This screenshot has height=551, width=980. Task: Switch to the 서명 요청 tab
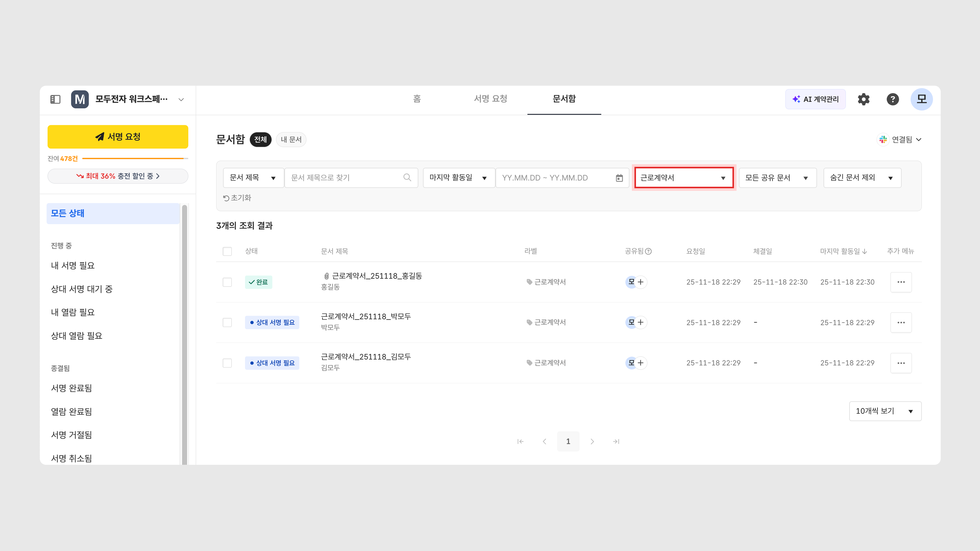coord(490,99)
